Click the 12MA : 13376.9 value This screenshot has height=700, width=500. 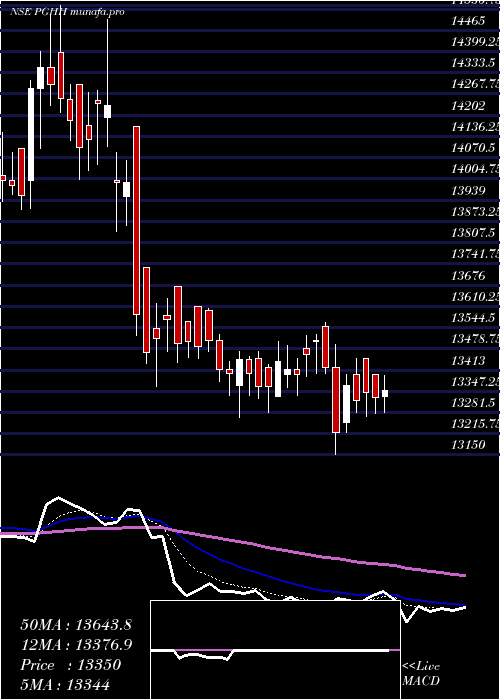tap(77, 645)
